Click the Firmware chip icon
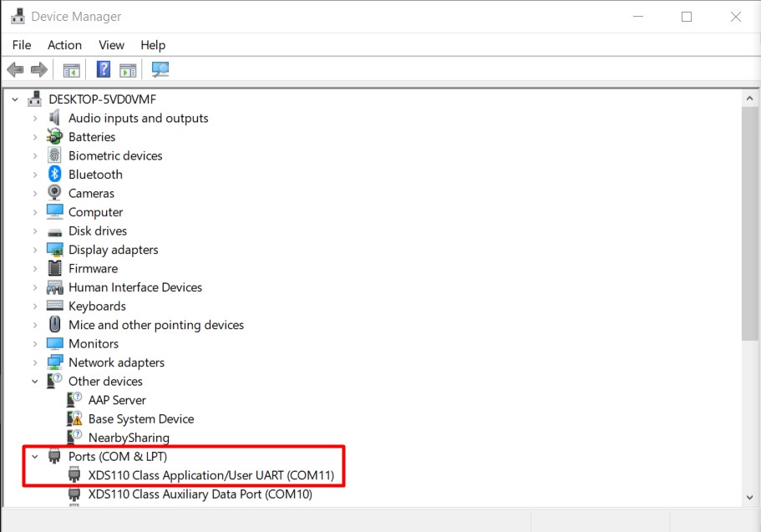761x532 pixels. 55,268
